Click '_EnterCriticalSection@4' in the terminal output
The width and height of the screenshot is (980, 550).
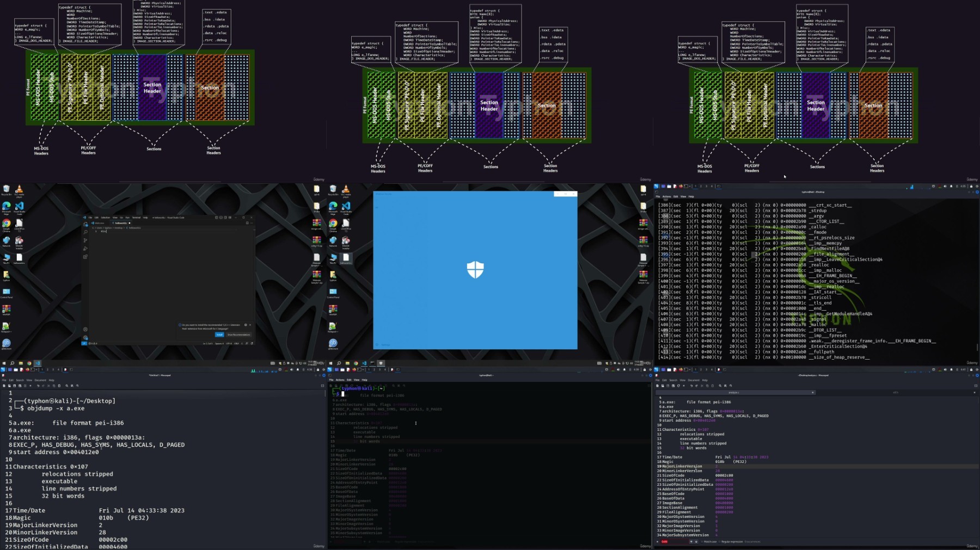(x=838, y=347)
